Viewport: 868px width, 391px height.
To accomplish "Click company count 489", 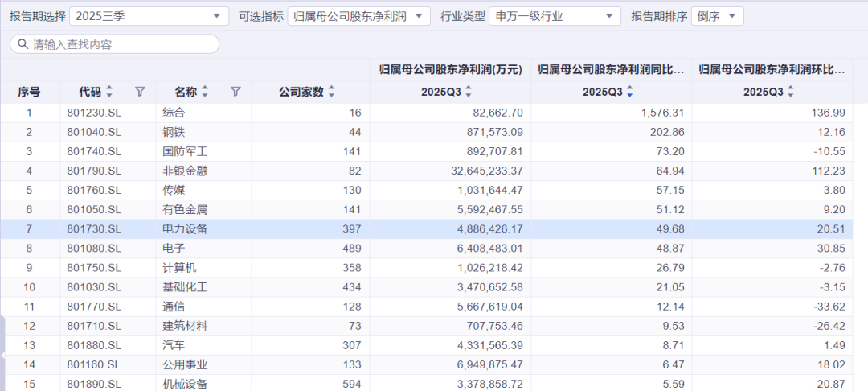I will pos(352,249).
